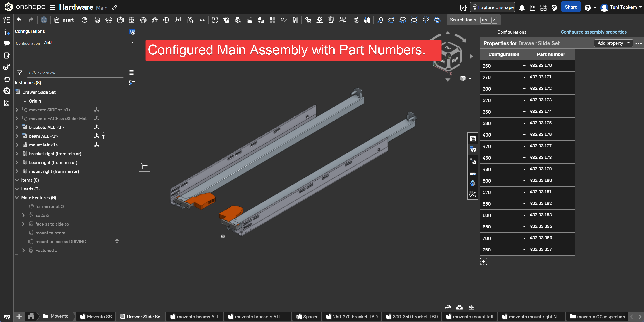Open the Insert parts tool
The height and width of the screenshot is (322, 644).
64,20
